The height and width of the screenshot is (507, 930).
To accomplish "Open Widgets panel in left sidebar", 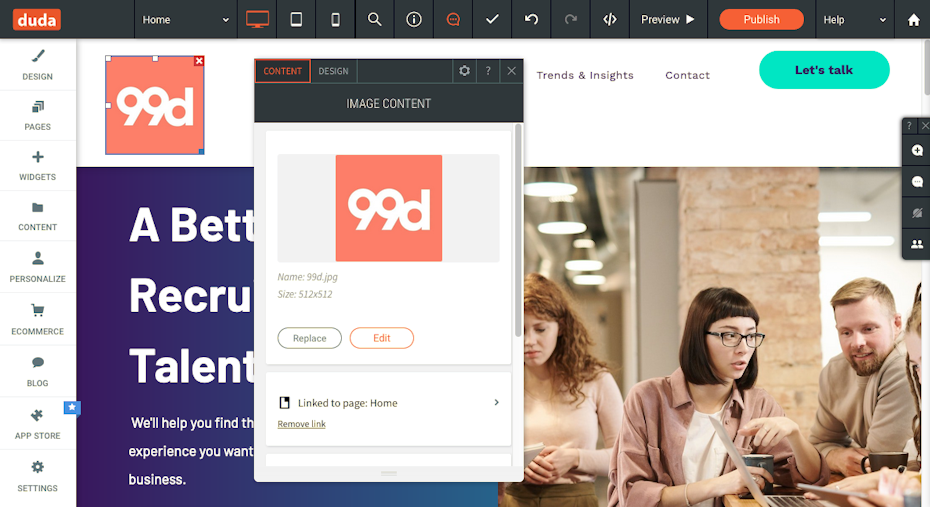I will pos(37,165).
